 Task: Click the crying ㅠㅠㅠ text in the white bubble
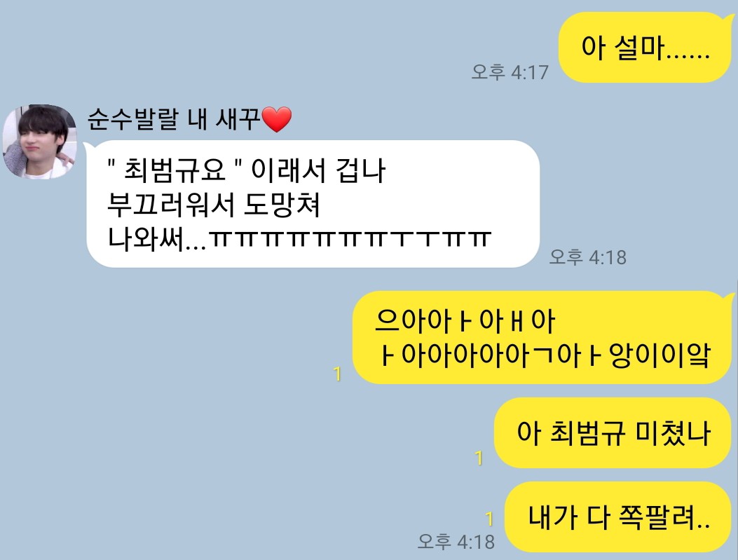point(350,238)
